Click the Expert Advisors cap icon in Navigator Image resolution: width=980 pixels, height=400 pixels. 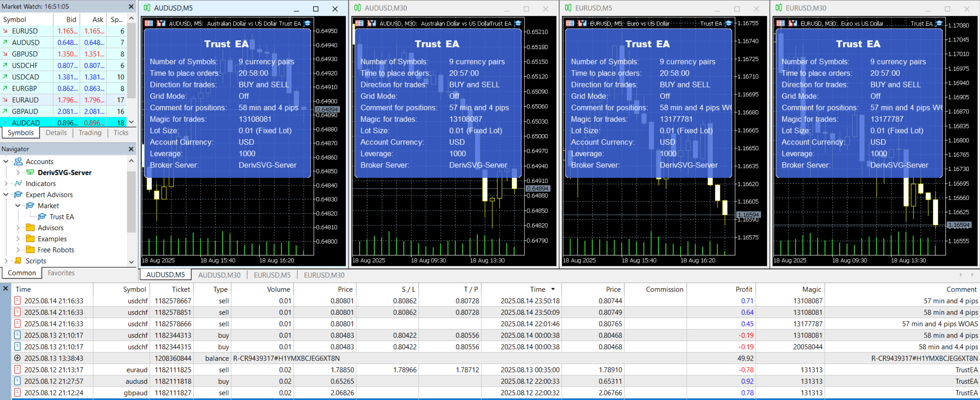(18, 195)
